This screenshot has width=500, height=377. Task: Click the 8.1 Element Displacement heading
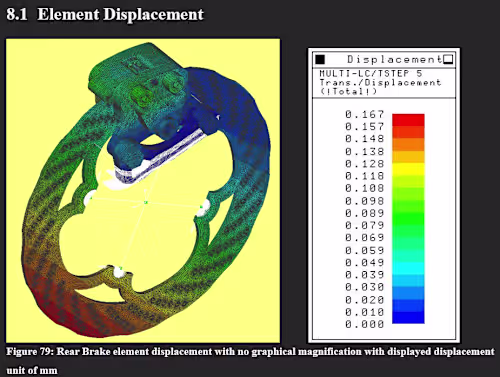pos(105,15)
